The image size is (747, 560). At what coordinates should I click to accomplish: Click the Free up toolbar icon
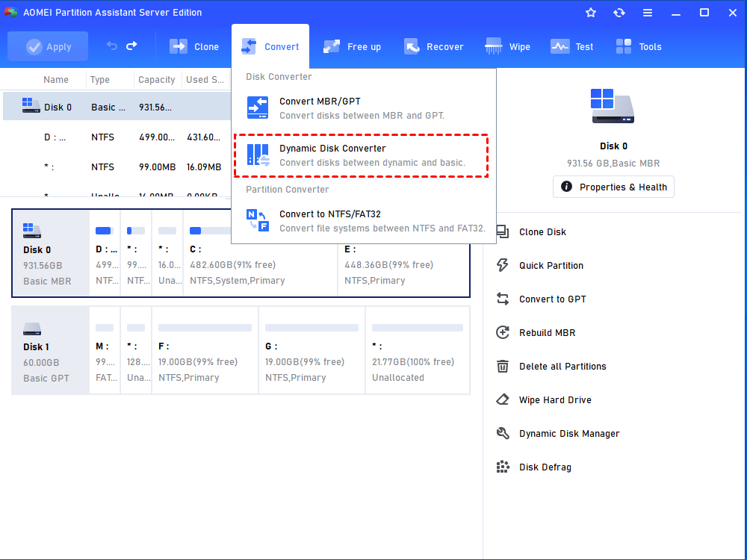click(332, 46)
